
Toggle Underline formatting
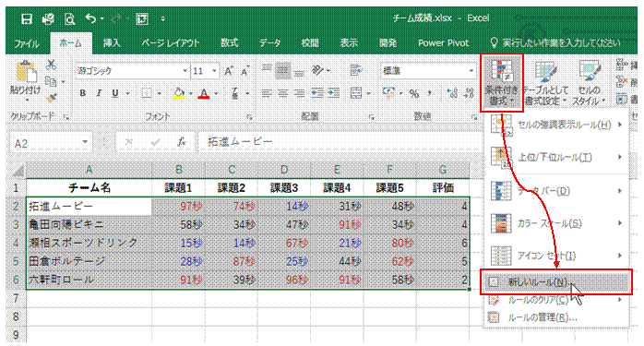[115, 93]
